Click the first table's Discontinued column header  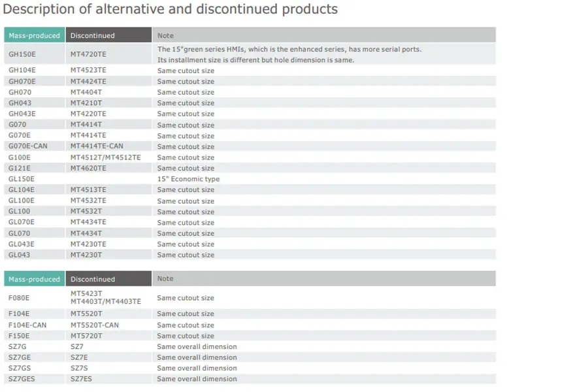point(93,35)
